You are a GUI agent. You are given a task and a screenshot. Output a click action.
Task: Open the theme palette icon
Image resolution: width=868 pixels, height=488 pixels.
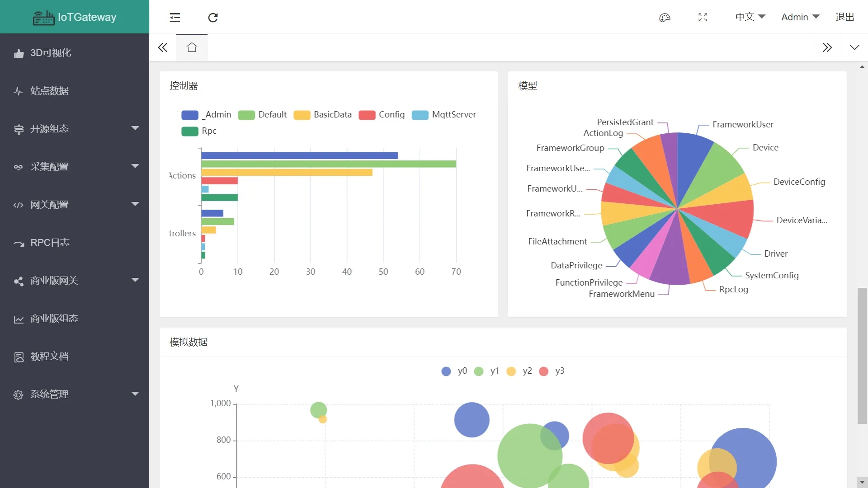pyautogui.click(x=665, y=18)
